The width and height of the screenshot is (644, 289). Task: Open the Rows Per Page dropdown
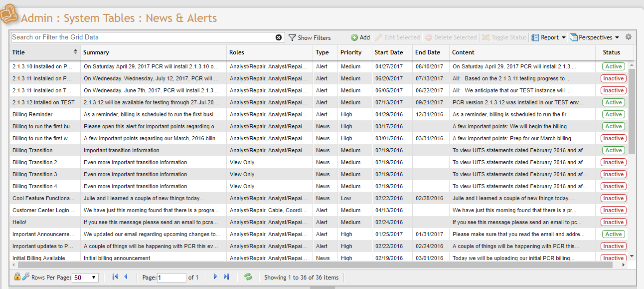click(85, 278)
